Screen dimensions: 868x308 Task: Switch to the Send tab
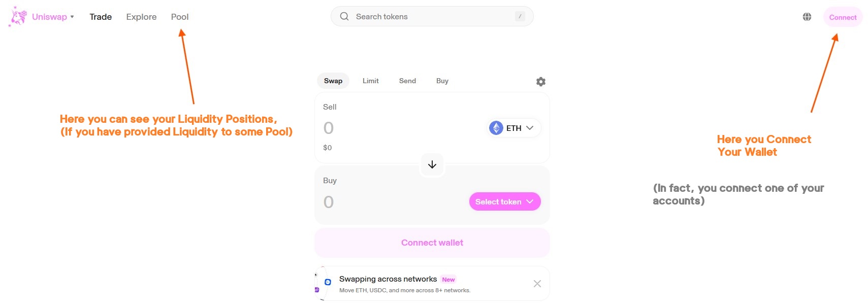click(x=407, y=81)
